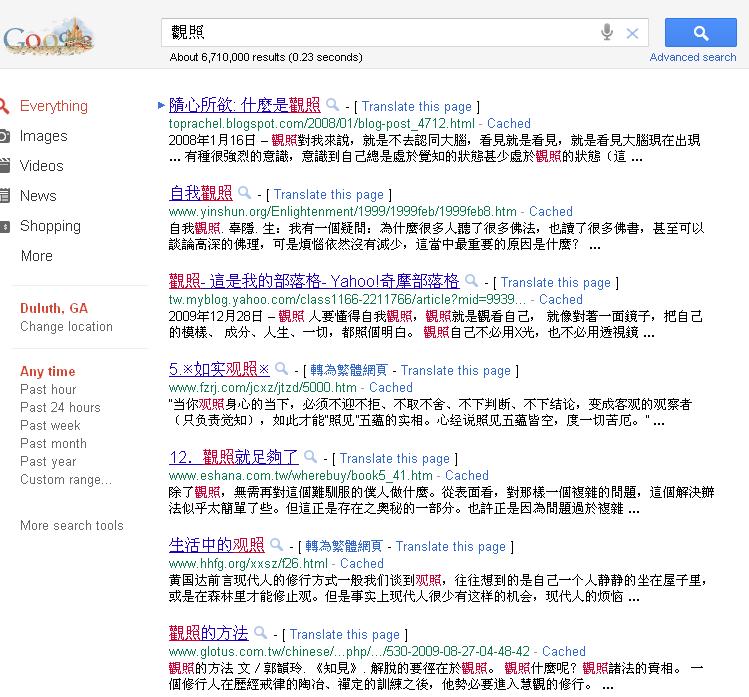Screen dimensions: 749x697
Task: Clear the search box with X icon
Action: pos(632,33)
